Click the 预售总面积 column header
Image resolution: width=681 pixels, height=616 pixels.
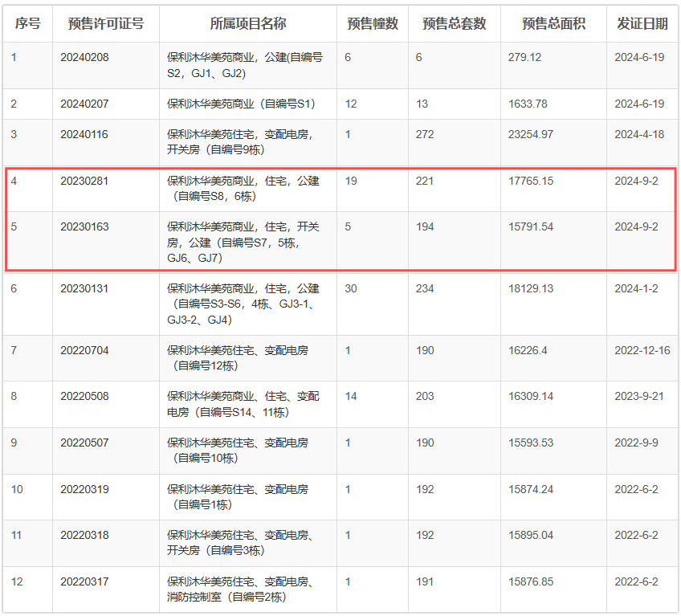[x=554, y=23]
